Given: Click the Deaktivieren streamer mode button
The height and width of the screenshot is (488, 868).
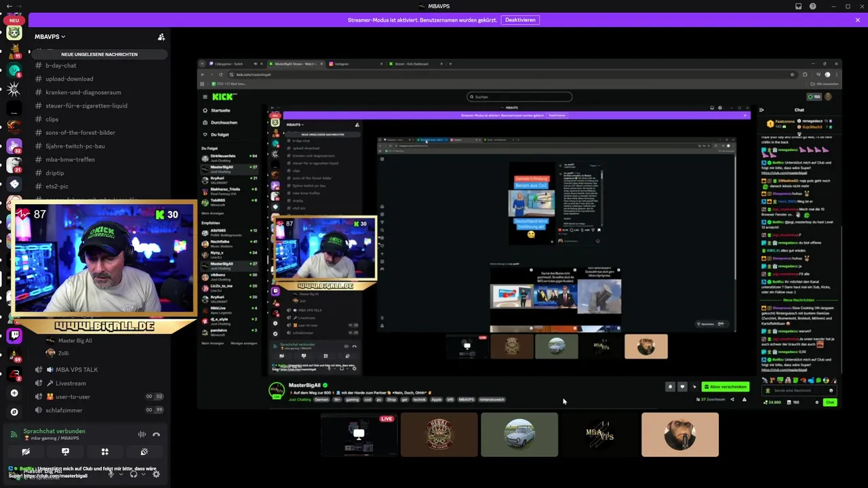Looking at the screenshot, I should [x=520, y=20].
